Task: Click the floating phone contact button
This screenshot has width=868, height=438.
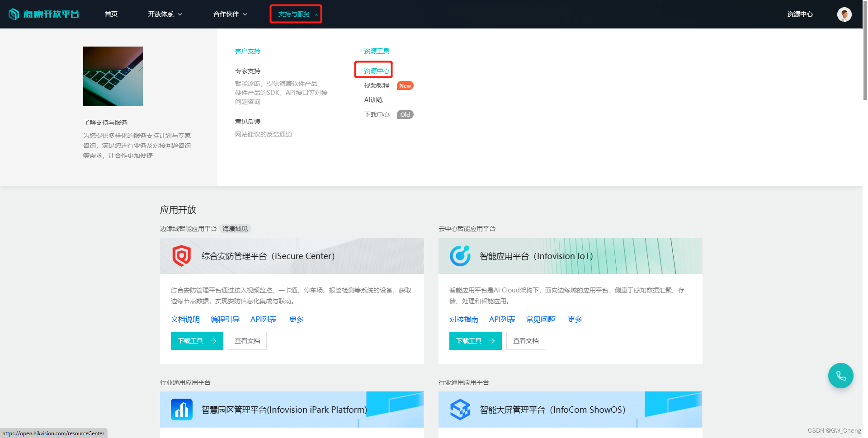Action: point(840,376)
